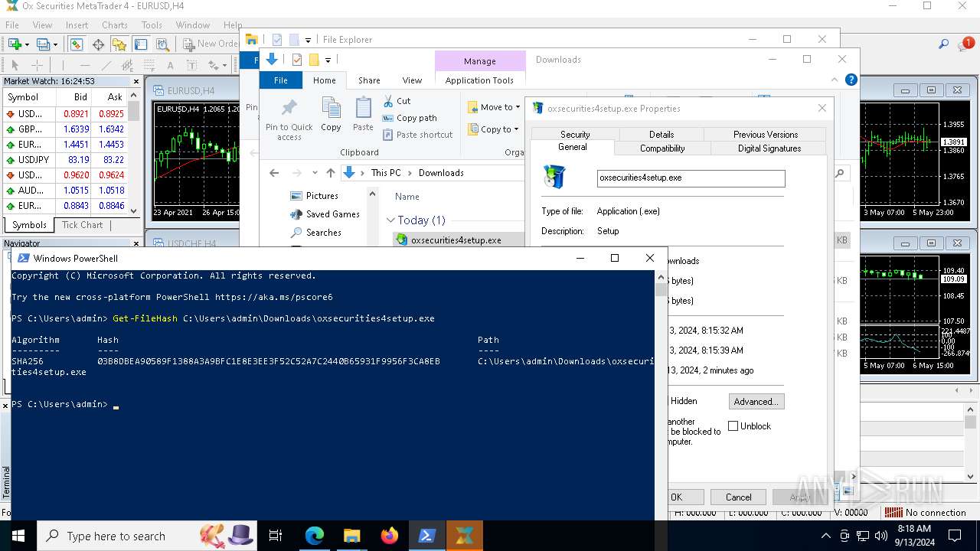The width and height of the screenshot is (980, 551).
Task: Click the MetaTrader search magnifier icon
Action: pyautogui.click(x=944, y=44)
